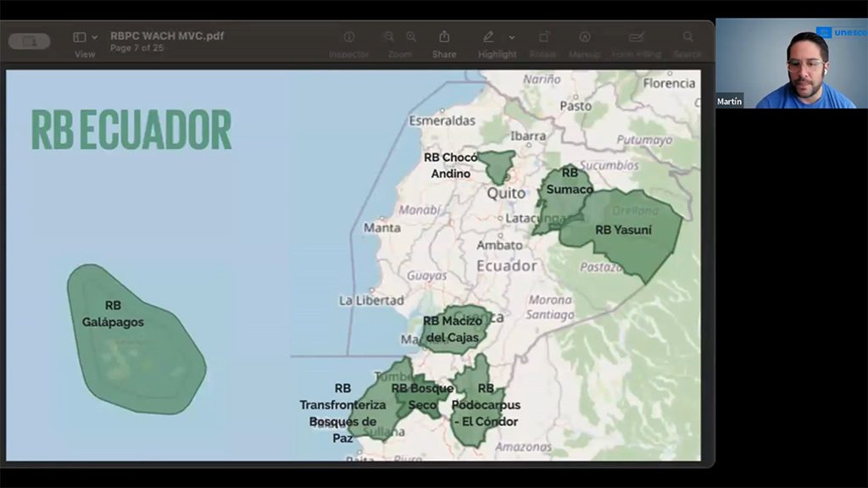
Task: Click the "RB Podocarpus - El Cóndor" label
Action: (x=486, y=405)
